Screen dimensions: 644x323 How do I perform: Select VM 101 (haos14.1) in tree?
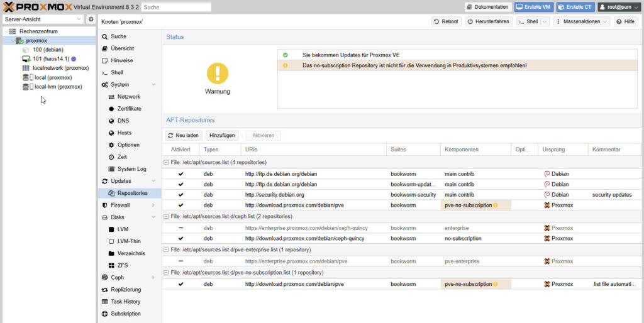tap(50, 58)
